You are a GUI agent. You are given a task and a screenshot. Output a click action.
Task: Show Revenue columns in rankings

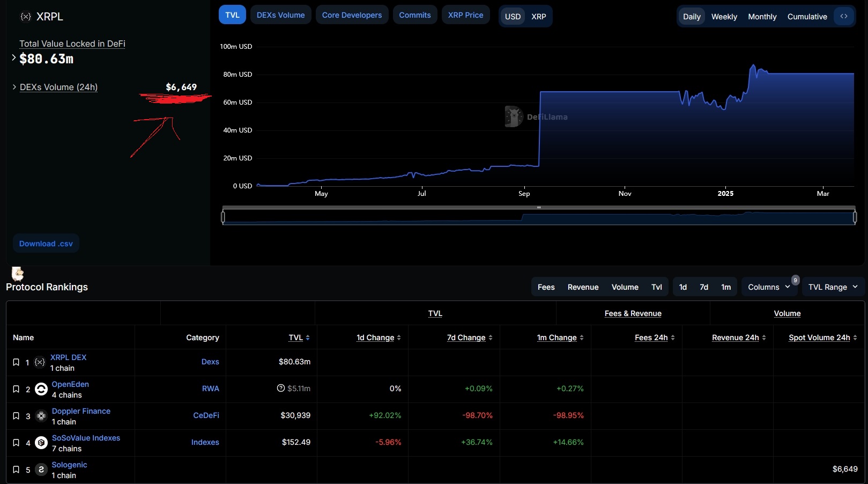tap(583, 287)
